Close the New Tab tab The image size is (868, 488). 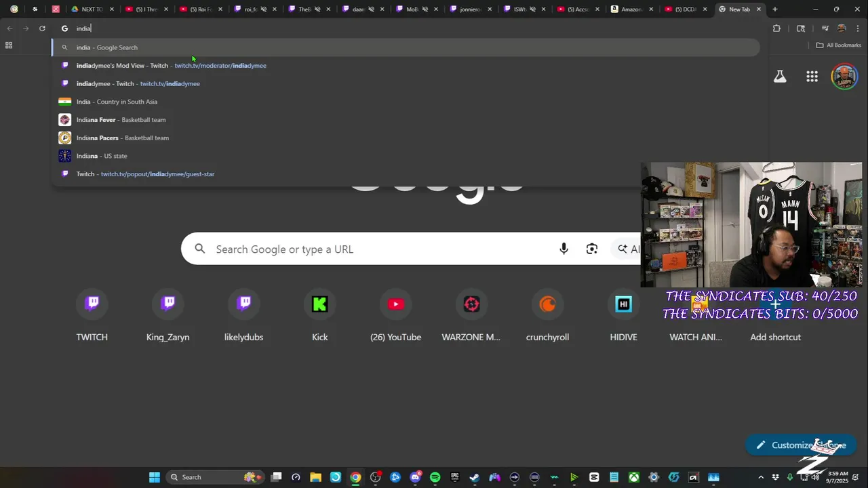click(x=759, y=9)
